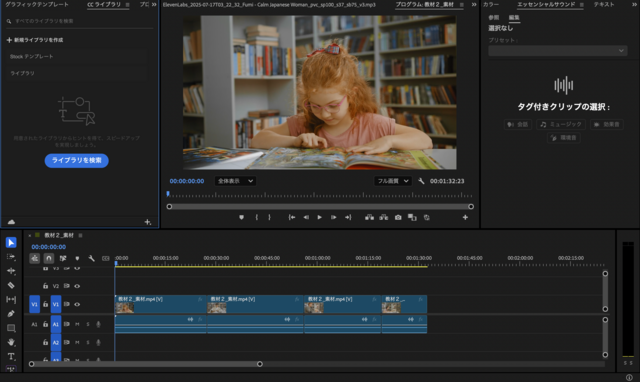The image size is (640, 382).
Task: Export a frame with the camera icon
Action: point(398,218)
